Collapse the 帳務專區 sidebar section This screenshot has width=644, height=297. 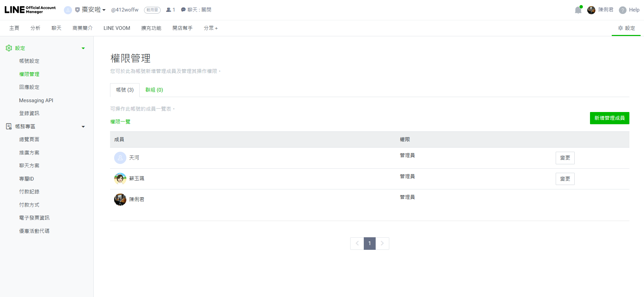(x=83, y=127)
